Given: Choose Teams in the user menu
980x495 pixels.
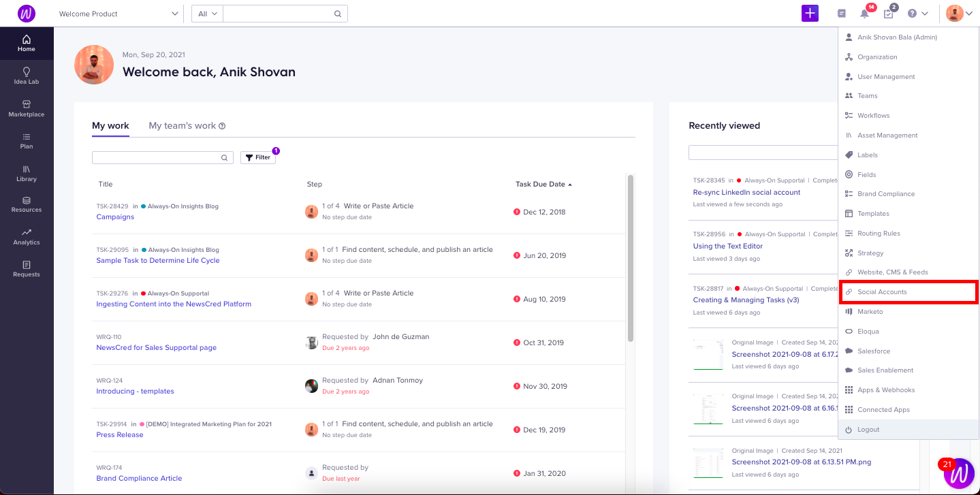Looking at the screenshot, I should click(908, 96).
